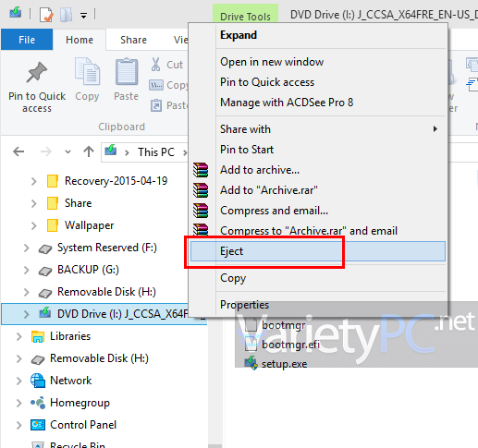Image resolution: width=478 pixels, height=448 pixels.
Task: Click the New folder quick access toolbar icon
Action: click(66, 15)
